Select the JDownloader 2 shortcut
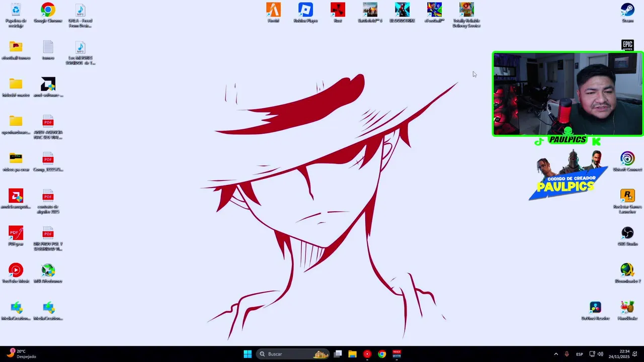The width and height of the screenshot is (644, 362). [627, 274]
